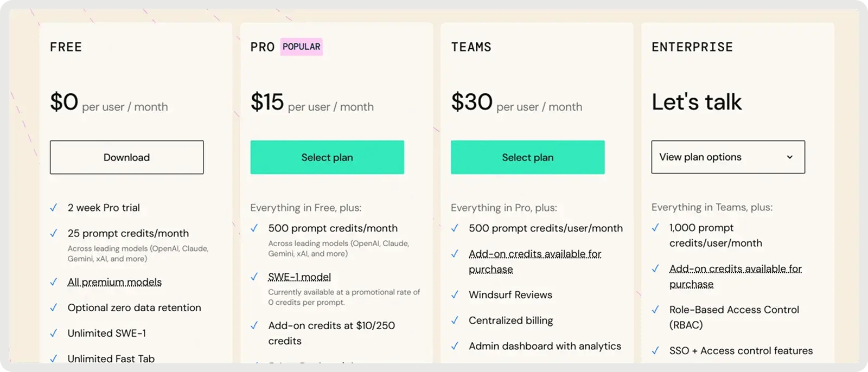
Task: Click the checkmark beside Admin dashboard with analytics
Action: click(455, 346)
